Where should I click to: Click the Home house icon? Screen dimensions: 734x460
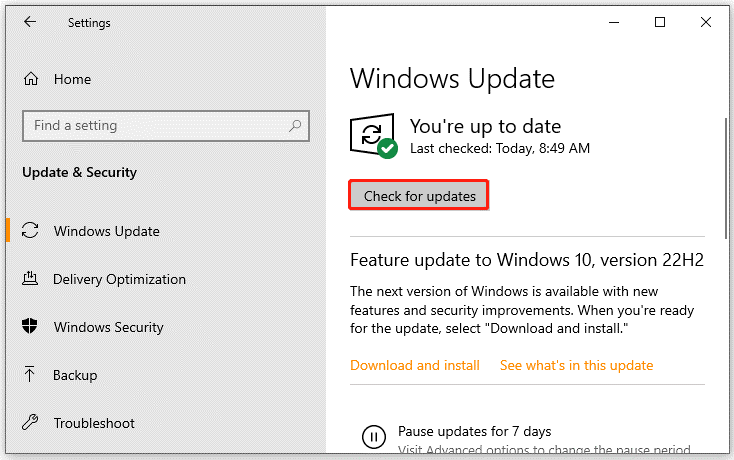point(31,79)
